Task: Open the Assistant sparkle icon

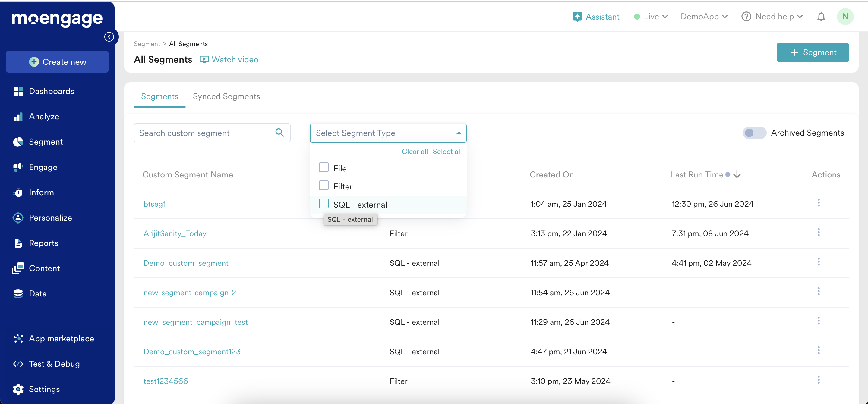Action: coord(577,17)
